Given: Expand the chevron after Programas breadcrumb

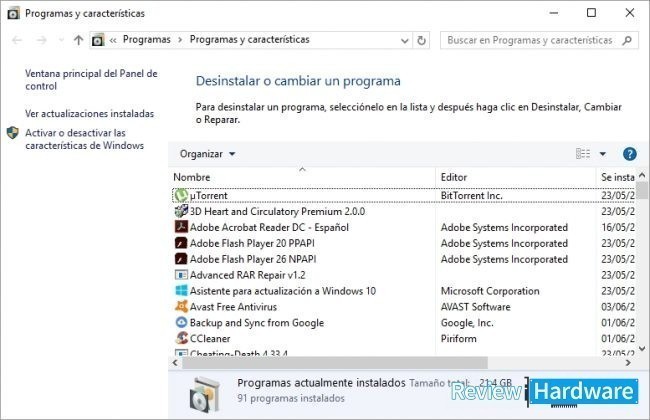Looking at the screenshot, I should pos(180,40).
